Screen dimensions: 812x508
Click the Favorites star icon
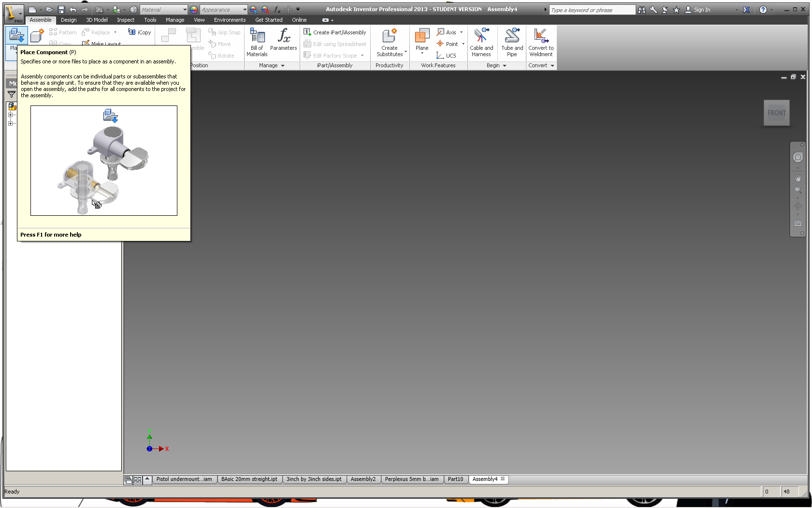pos(676,10)
